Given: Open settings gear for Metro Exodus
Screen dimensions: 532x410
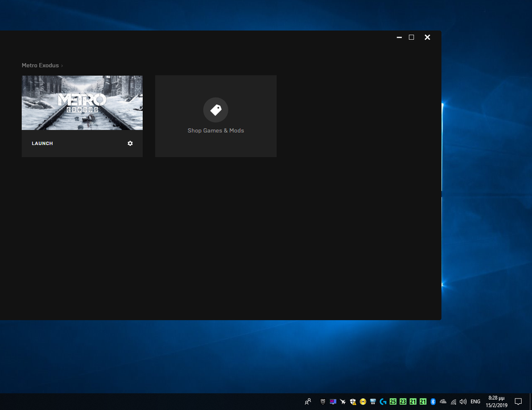Looking at the screenshot, I should point(130,143).
